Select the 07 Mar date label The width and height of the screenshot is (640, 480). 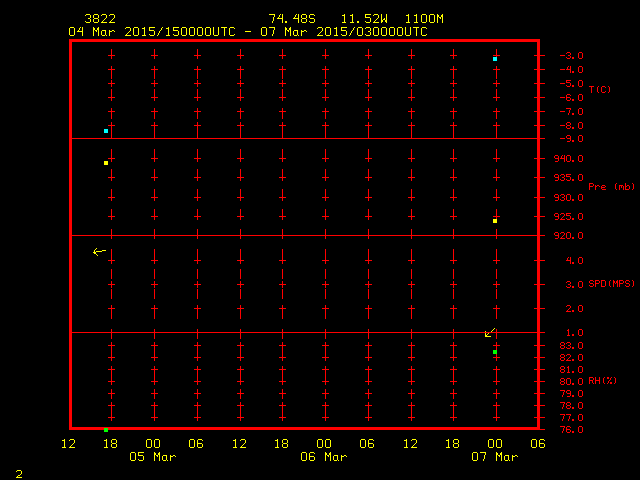pos(495,457)
